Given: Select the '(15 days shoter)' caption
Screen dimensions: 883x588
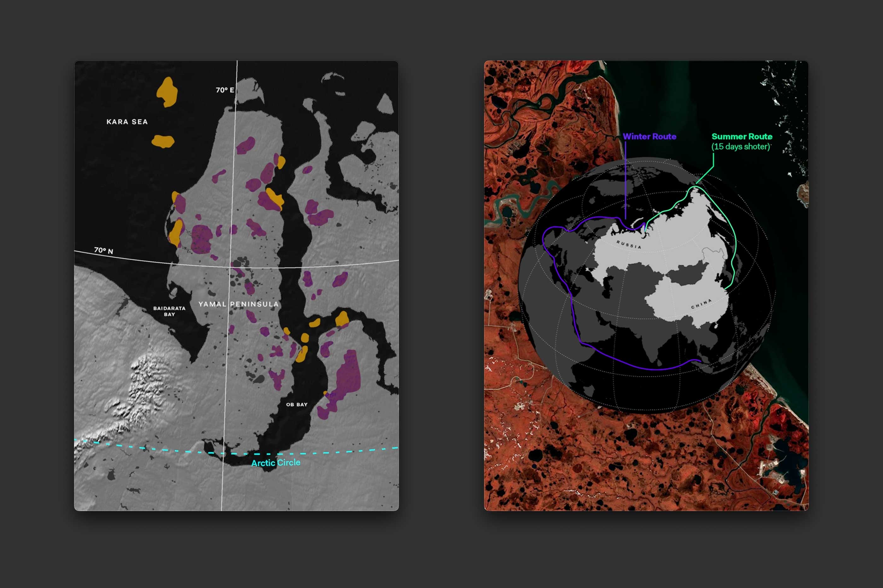Looking at the screenshot, I should 741,147.
